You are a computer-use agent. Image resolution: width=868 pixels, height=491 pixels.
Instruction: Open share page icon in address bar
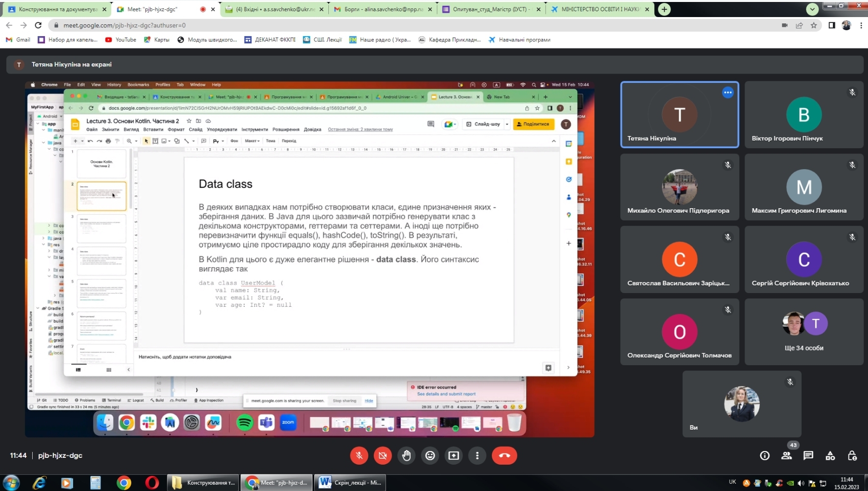coord(799,25)
